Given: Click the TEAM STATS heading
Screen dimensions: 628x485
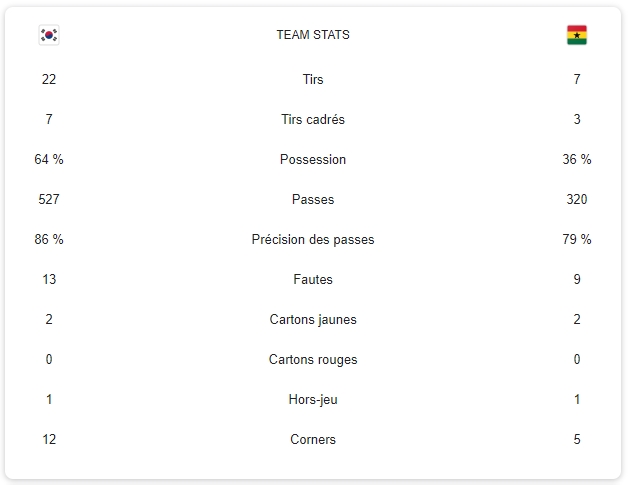Looking at the screenshot, I should coord(313,35).
